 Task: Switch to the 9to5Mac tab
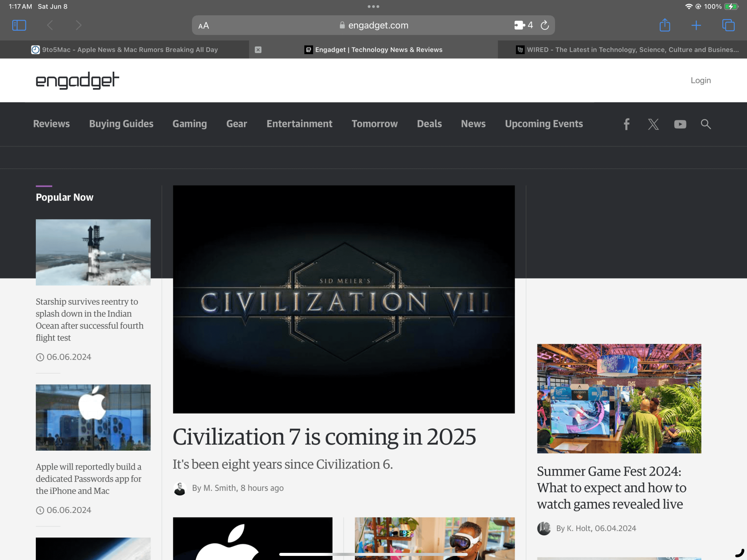pos(124,50)
